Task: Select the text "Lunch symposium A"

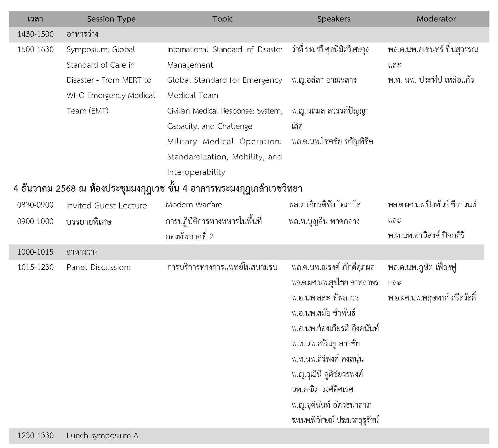Action: (102, 436)
